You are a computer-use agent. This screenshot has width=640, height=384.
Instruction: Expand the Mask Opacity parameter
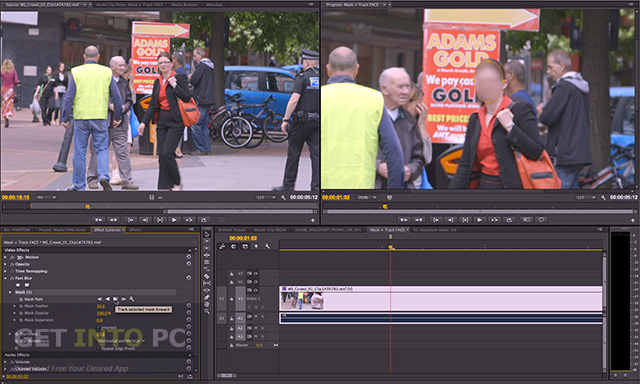15,313
